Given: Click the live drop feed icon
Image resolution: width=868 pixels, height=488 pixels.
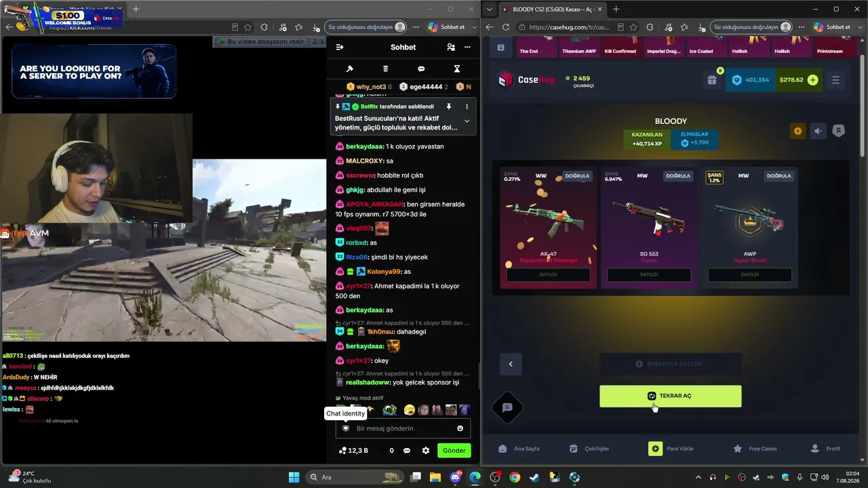Looking at the screenshot, I should tap(500, 47).
